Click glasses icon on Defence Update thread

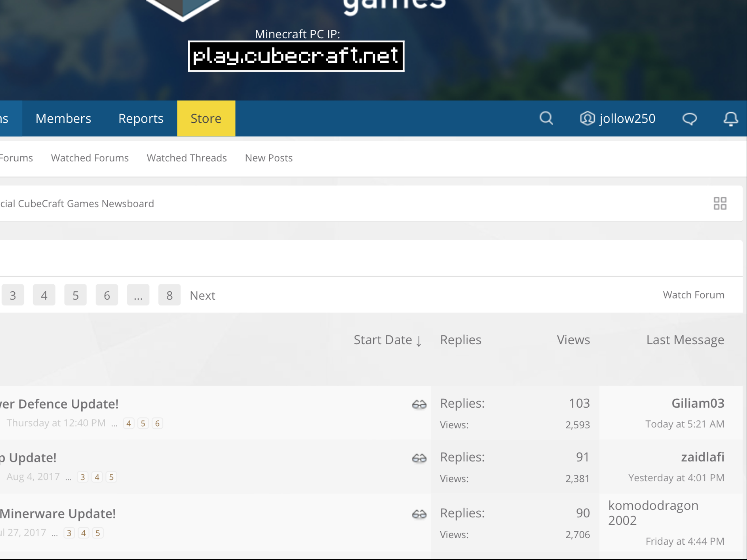coord(419,404)
